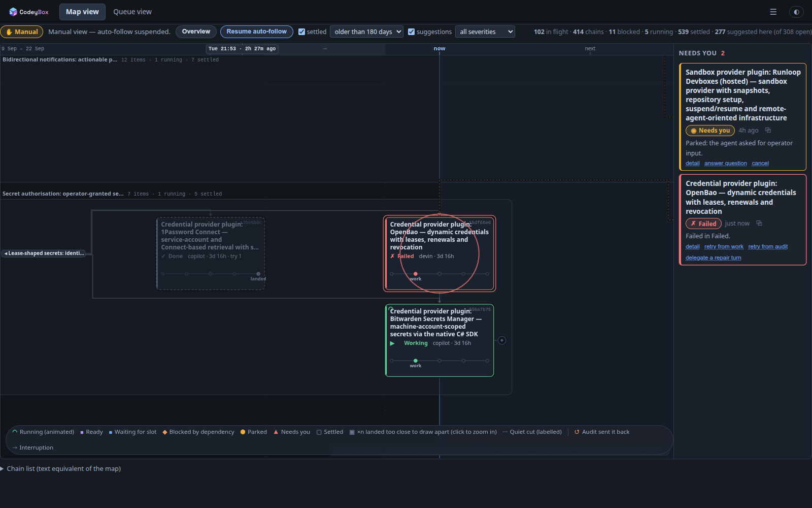Image resolution: width=812 pixels, height=508 pixels.
Task: Click the red work stage dot on OpenBao card
Action: click(x=415, y=274)
